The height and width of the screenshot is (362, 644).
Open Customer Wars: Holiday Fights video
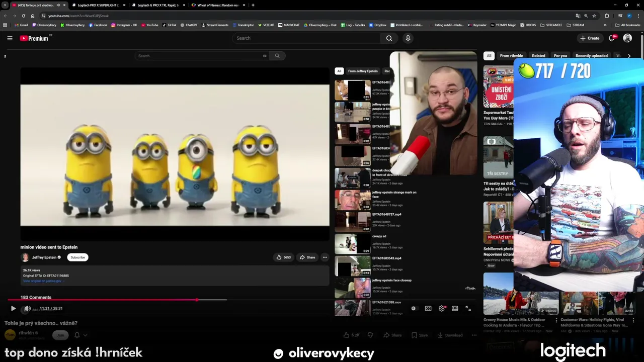tap(597, 304)
